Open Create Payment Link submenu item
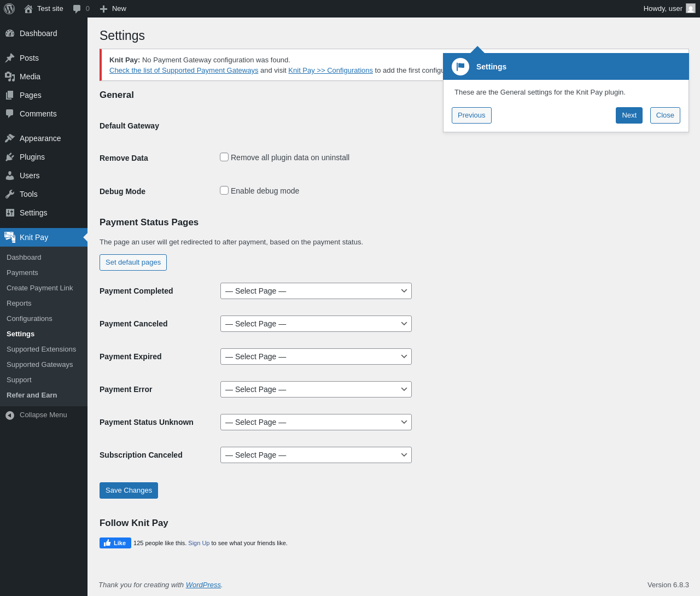The image size is (700, 596). pos(39,288)
